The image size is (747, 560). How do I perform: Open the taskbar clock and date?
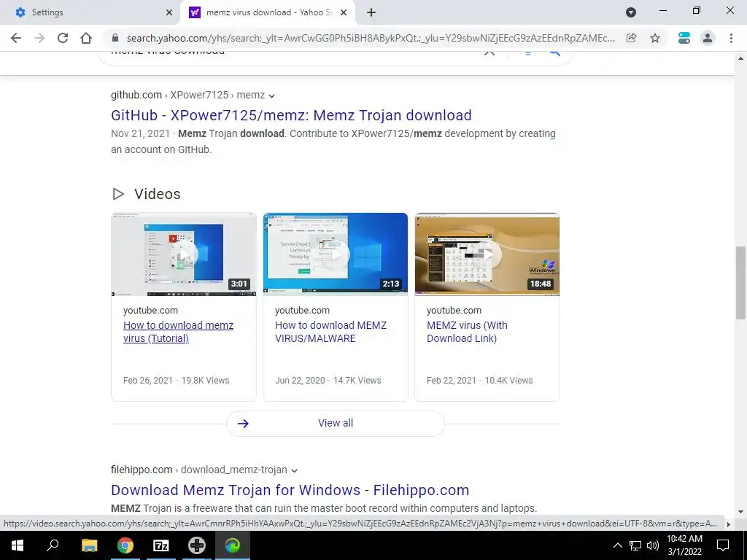684,545
